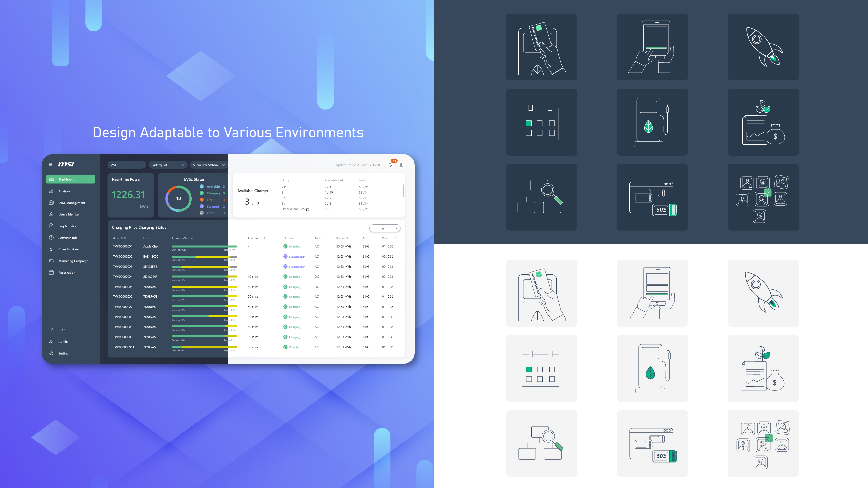Image resolution: width=868 pixels, height=488 pixels.
Task: Select the Marketing Campaign menu item
Action: [73, 260]
